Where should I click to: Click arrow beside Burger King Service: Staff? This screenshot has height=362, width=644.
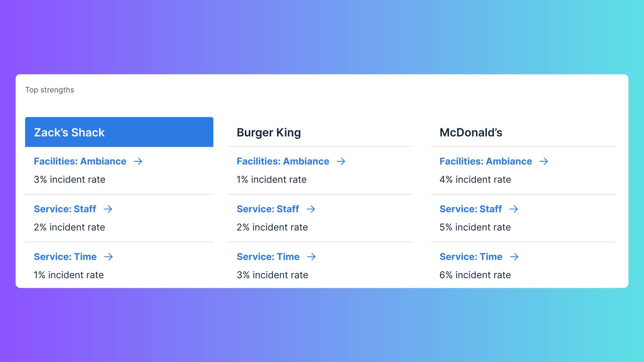[x=311, y=209]
